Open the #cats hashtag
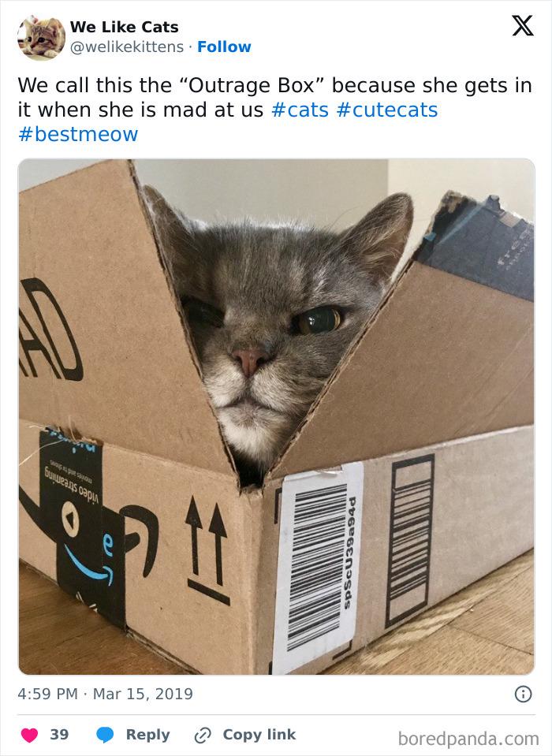Viewport: 552px width, 756px height. pyautogui.click(x=300, y=110)
